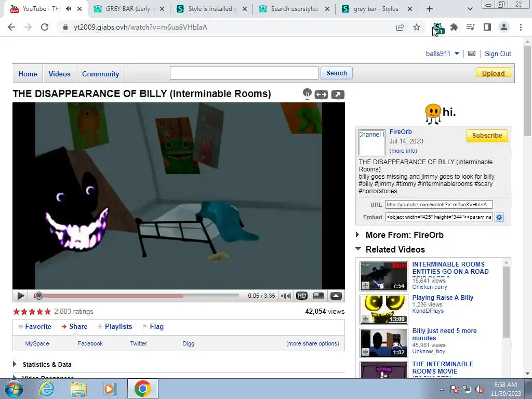Viewport: 532px width, 399px height.
Task: Open the Home navigation tab
Action: tap(28, 74)
